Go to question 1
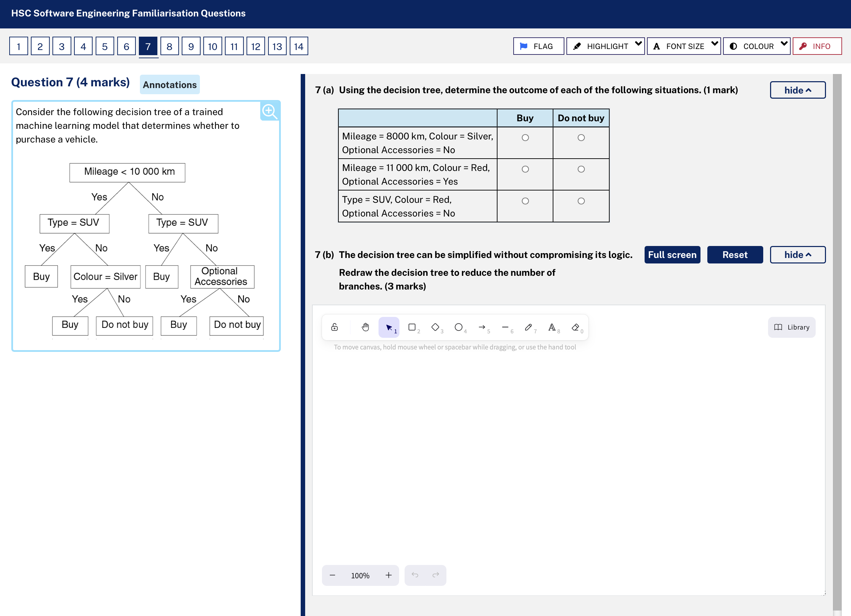Image resolution: width=851 pixels, height=616 pixels. point(19,46)
